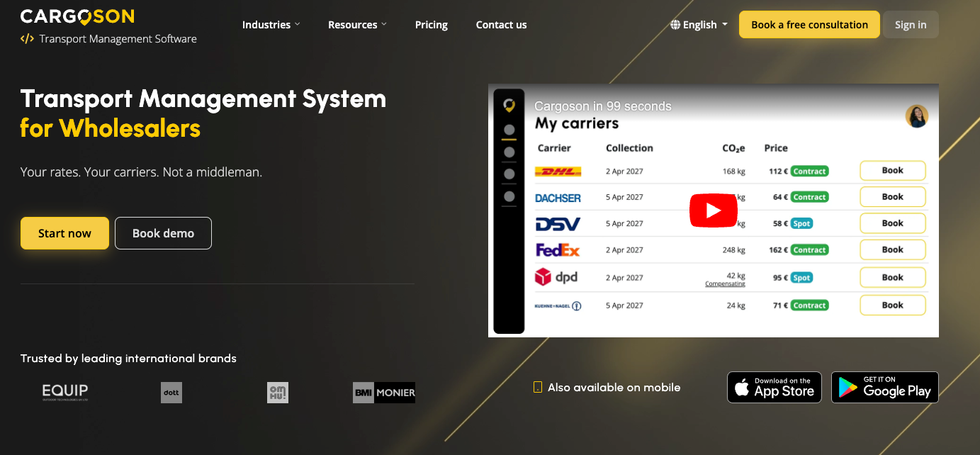This screenshot has width=980, height=455.
Task: Click the Kuehne+Nagel carrier logo
Action: [x=558, y=306]
